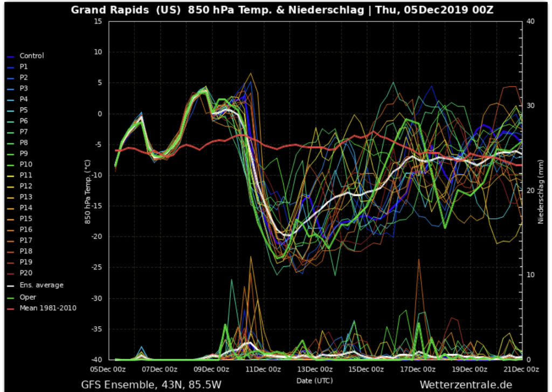
Task: Click the Control legend entry
Action: point(25,56)
